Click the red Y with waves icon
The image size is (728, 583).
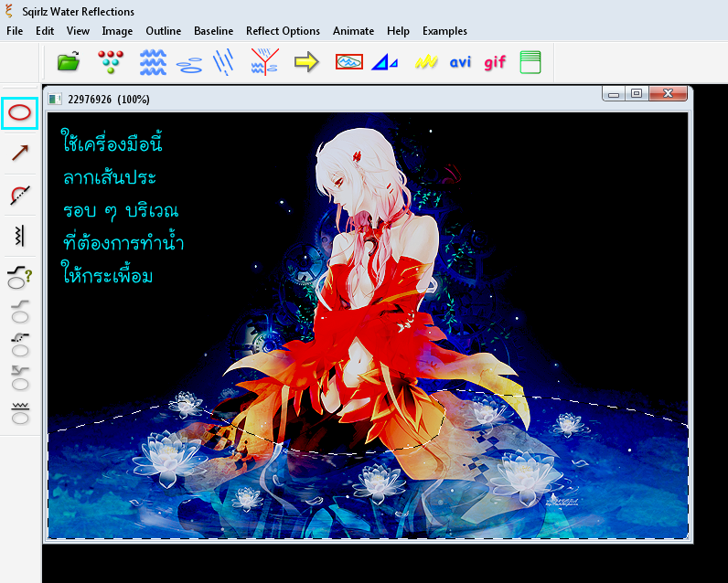(x=264, y=62)
